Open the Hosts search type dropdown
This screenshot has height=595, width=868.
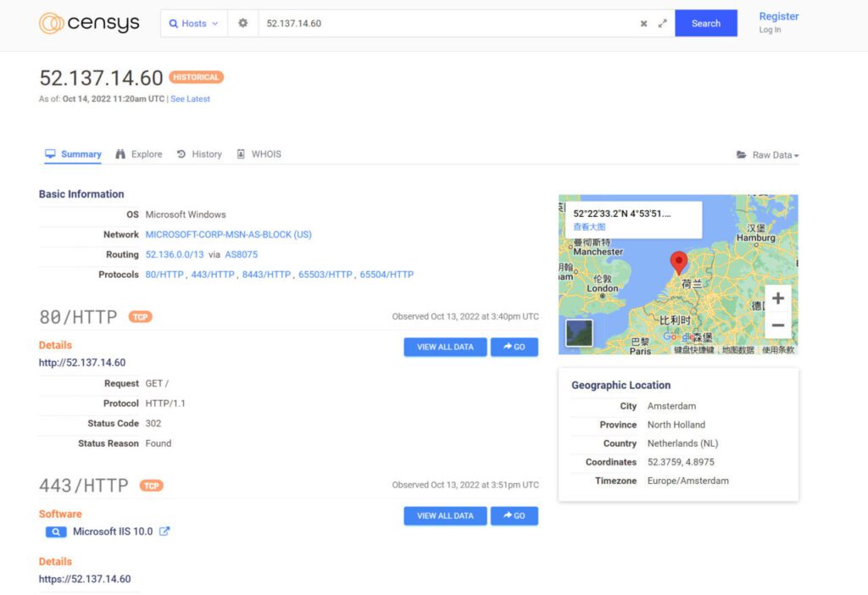tap(194, 24)
